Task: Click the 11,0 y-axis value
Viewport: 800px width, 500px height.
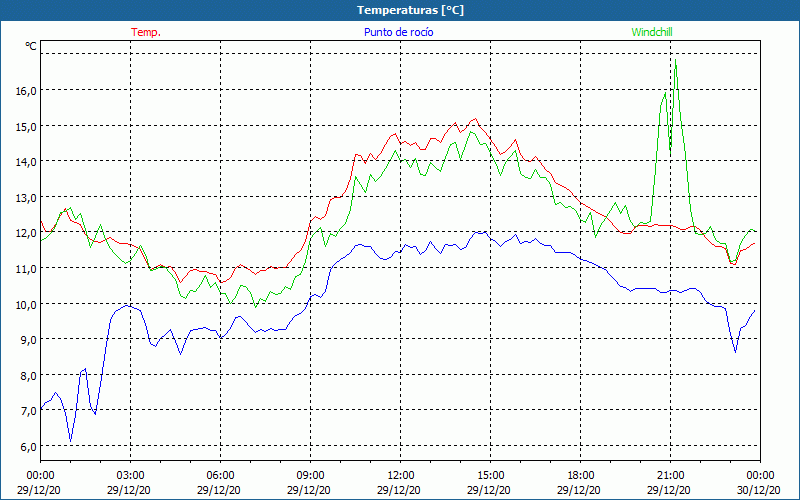Action: click(x=26, y=269)
